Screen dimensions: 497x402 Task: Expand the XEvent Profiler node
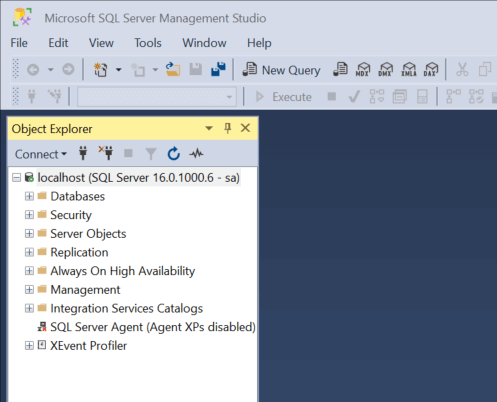(x=29, y=346)
